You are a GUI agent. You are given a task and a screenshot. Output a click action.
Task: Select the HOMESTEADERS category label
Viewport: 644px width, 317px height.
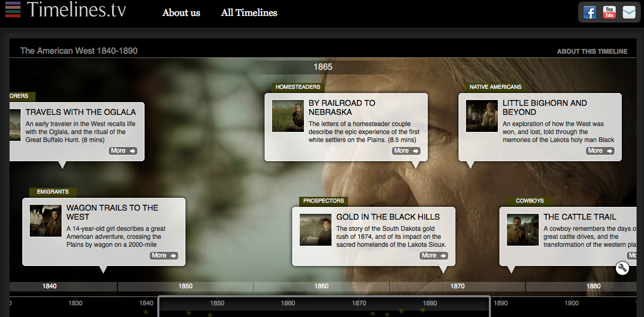coord(298,87)
